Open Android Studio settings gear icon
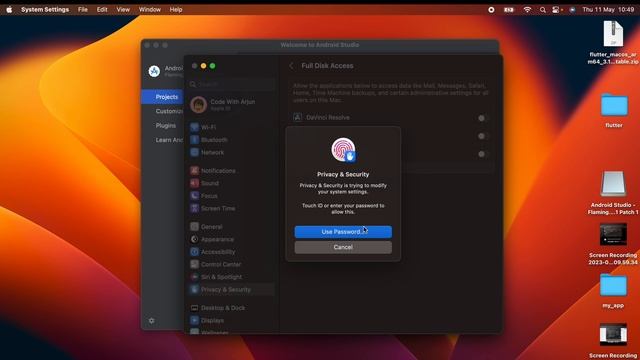Viewport: 640px width, 360px height. click(151, 321)
